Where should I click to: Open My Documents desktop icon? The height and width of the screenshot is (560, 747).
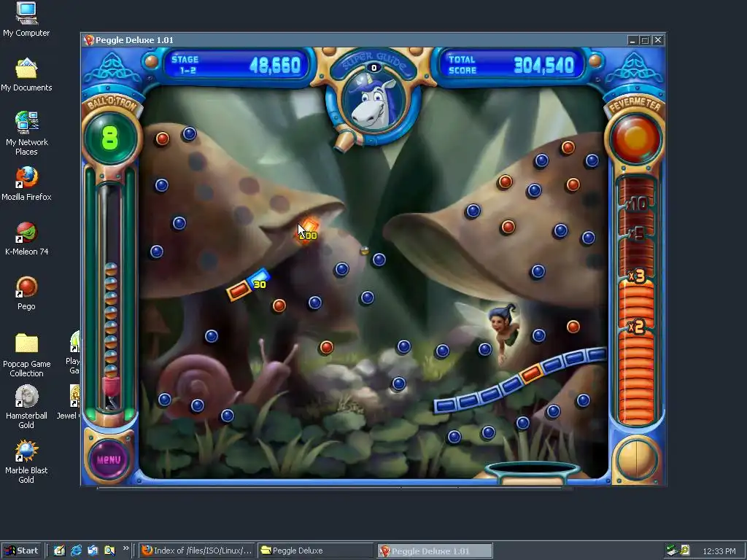click(x=26, y=74)
